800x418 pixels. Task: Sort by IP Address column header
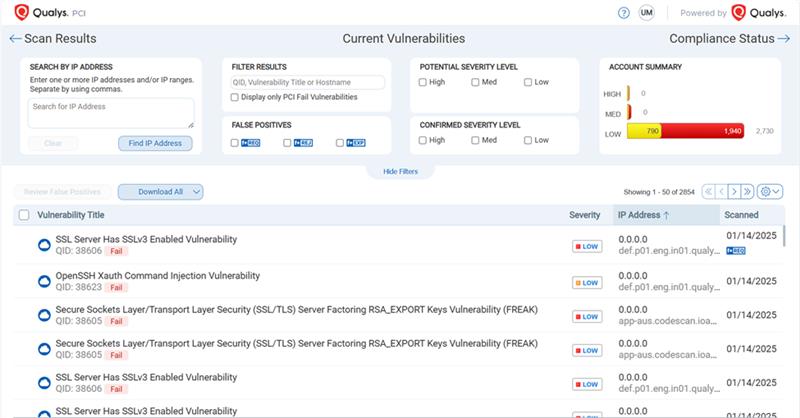(643, 215)
